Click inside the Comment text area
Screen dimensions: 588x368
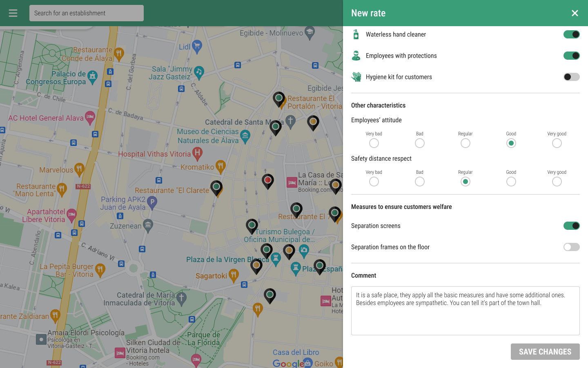tap(465, 311)
